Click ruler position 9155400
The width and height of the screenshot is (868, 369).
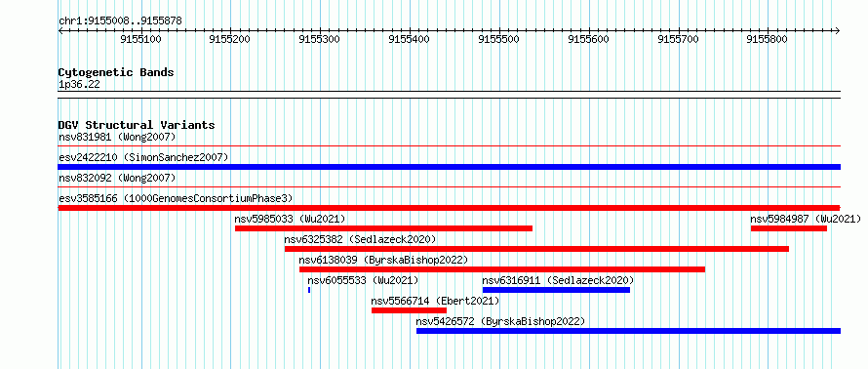coord(410,39)
